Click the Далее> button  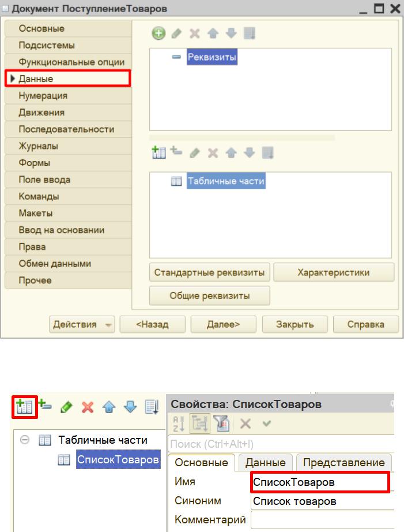point(224,324)
